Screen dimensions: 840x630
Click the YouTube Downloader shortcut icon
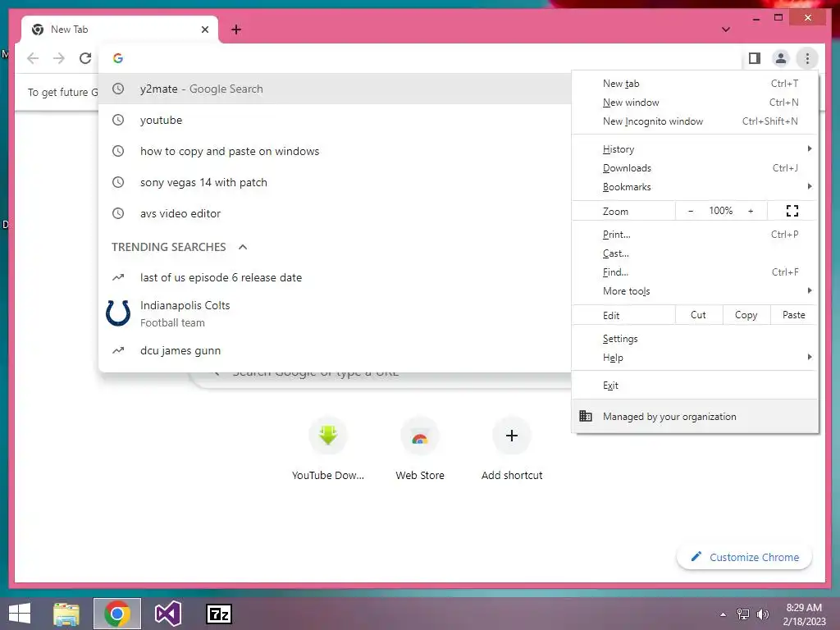pyautogui.click(x=328, y=435)
